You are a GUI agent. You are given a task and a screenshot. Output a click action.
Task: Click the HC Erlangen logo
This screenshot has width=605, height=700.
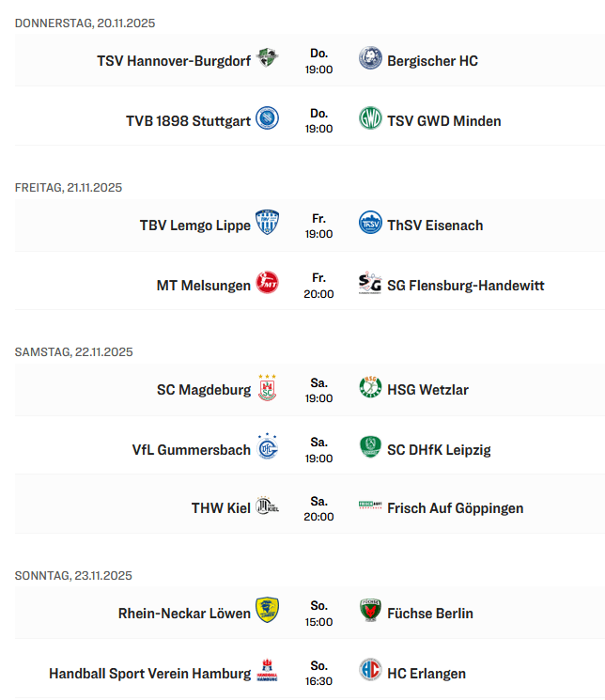tap(370, 672)
